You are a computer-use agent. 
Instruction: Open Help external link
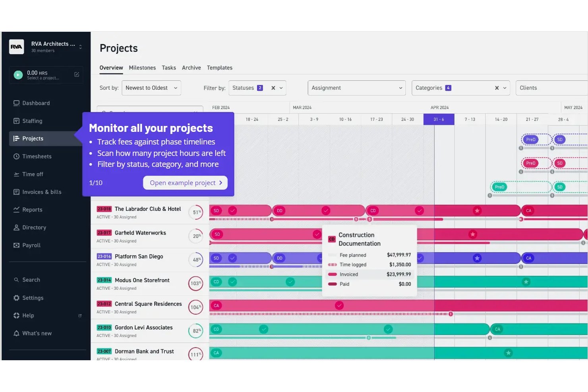(80, 316)
